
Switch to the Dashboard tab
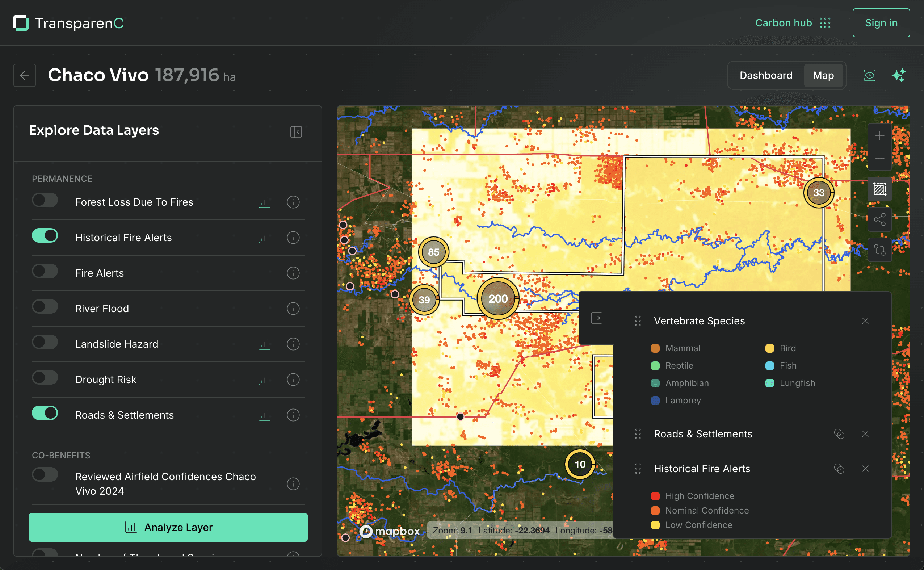point(766,75)
